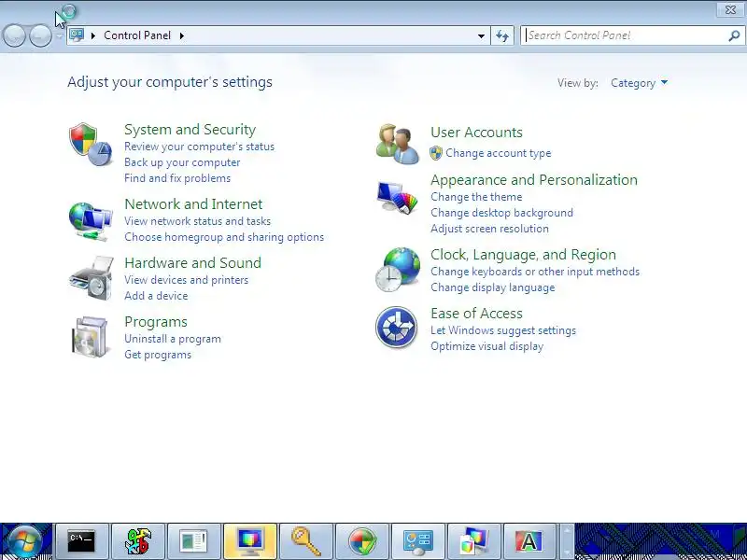Close the Control Panel window
The height and width of the screenshot is (560, 747).
[x=730, y=9]
